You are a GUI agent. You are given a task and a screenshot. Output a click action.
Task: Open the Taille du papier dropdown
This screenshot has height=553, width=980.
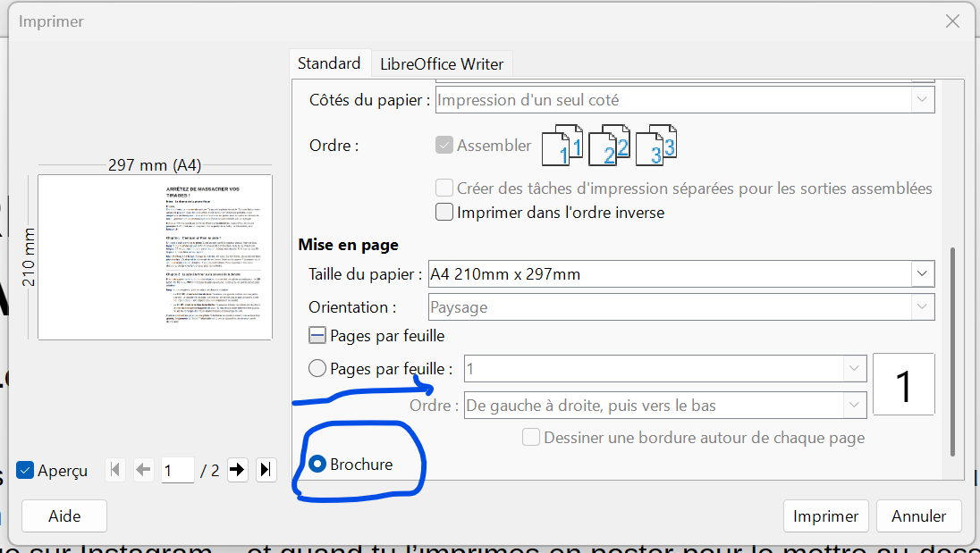tap(921, 273)
